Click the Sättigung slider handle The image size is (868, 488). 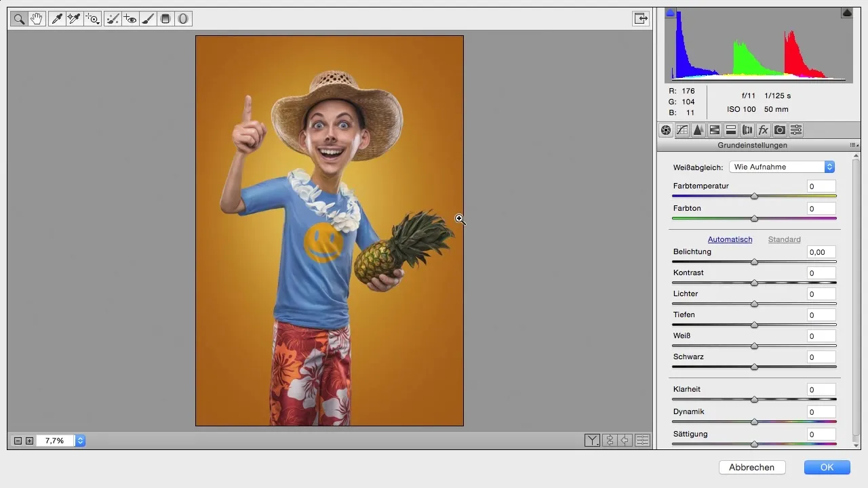pyautogui.click(x=754, y=445)
